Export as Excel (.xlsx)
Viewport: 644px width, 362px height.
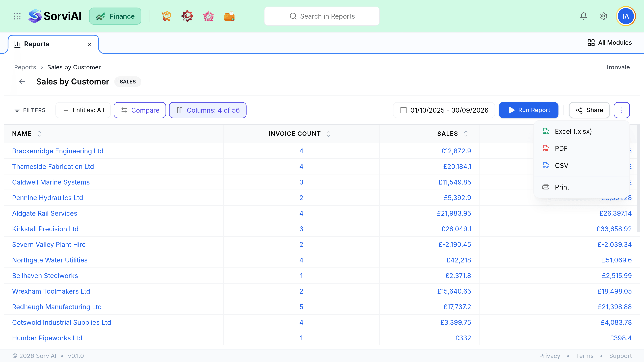581,131
